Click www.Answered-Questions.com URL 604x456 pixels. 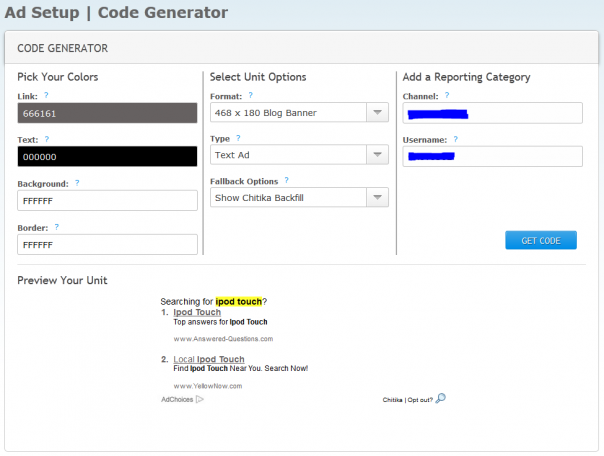[x=223, y=339]
